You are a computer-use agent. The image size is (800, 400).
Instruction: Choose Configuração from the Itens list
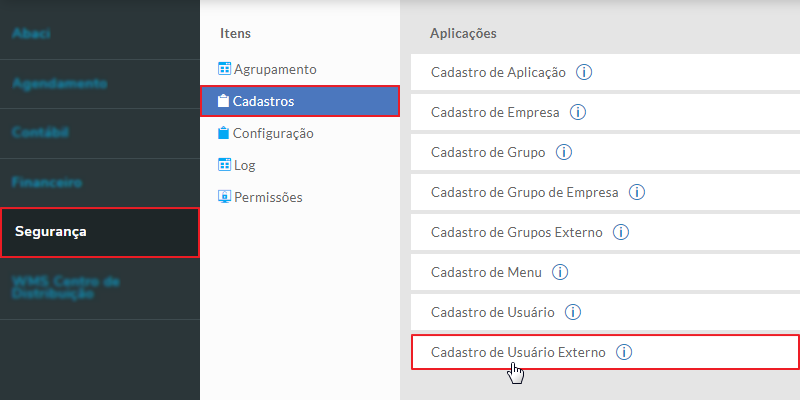tap(272, 133)
